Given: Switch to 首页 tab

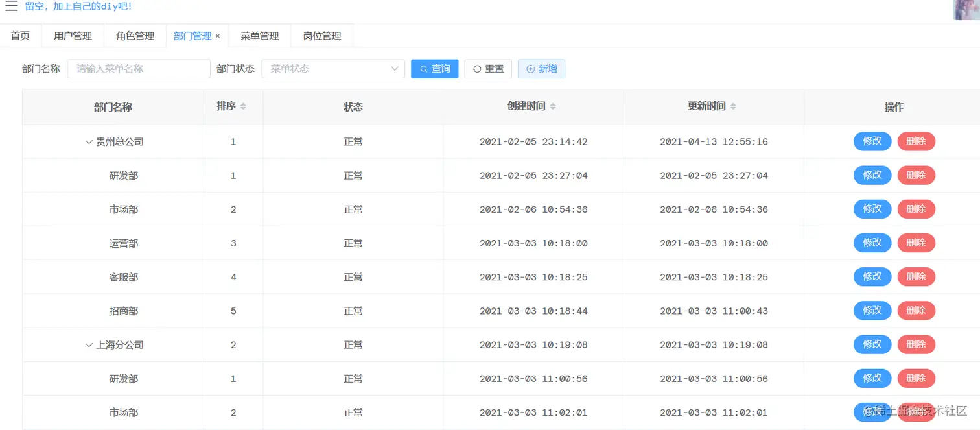Looking at the screenshot, I should pyautogui.click(x=20, y=36).
